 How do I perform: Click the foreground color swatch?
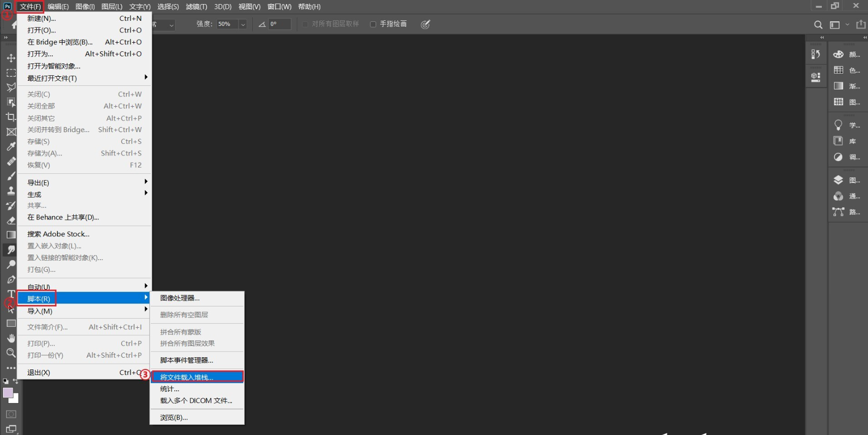(8, 393)
